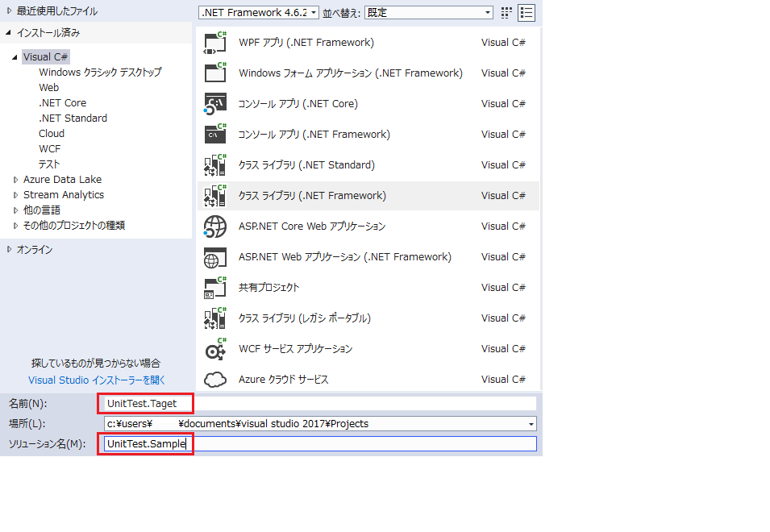Select the WPF アプリ template icon

pos(215,43)
